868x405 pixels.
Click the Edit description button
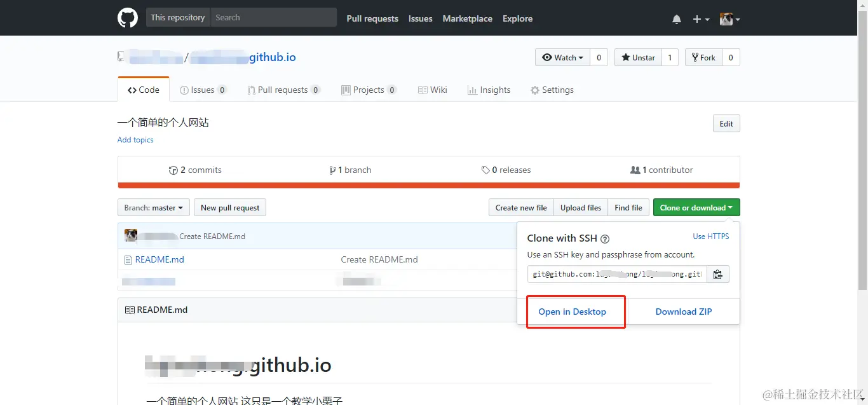tap(726, 123)
